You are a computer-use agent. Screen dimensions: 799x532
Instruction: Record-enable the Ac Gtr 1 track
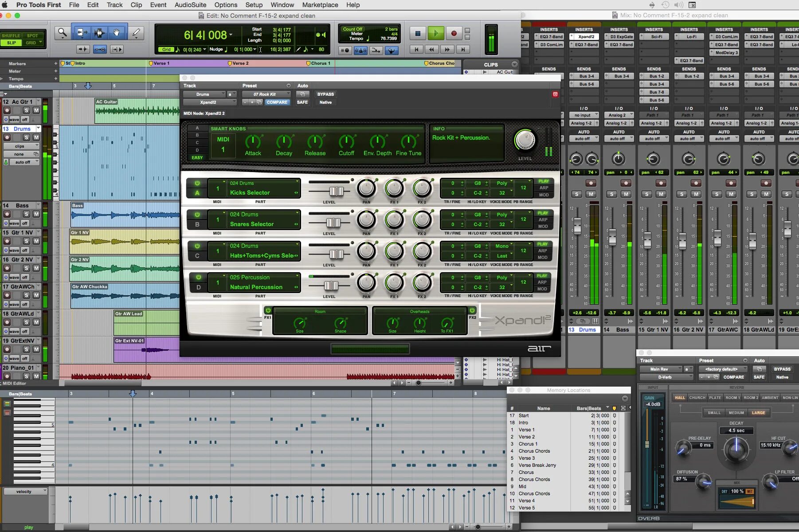pyautogui.click(x=7, y=110)
